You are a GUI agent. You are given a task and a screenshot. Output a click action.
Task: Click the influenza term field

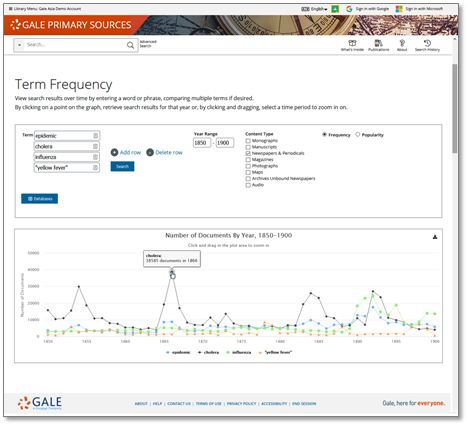coord(67,157)
